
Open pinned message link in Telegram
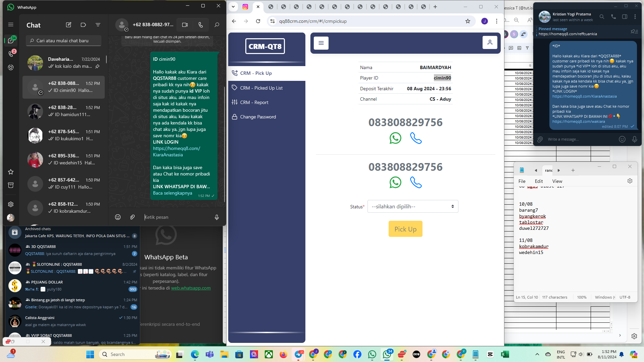click(567, 34)
